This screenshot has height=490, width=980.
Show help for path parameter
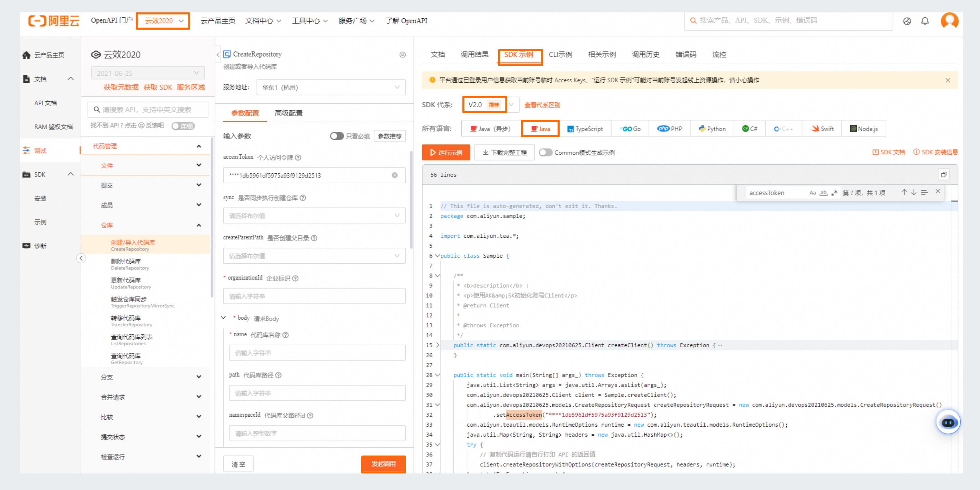278,376
